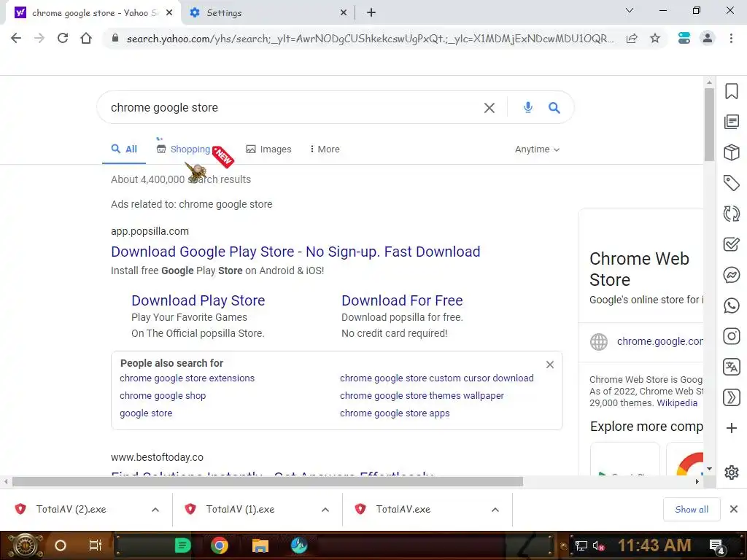747x560 pixels.
Task: Switch to the Shopping tab
Action: click(183, 149)
